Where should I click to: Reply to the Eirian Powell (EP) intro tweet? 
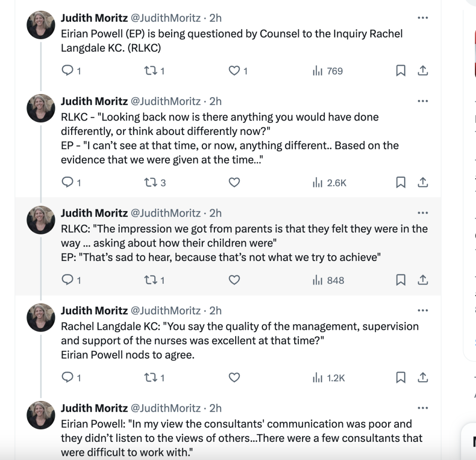tap(68, 71)
